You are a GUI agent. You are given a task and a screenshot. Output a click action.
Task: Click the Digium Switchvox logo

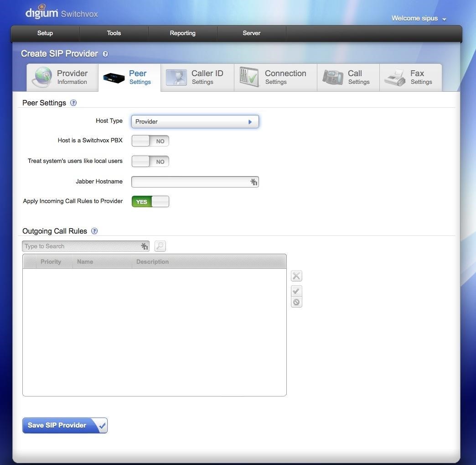point(62,13)
